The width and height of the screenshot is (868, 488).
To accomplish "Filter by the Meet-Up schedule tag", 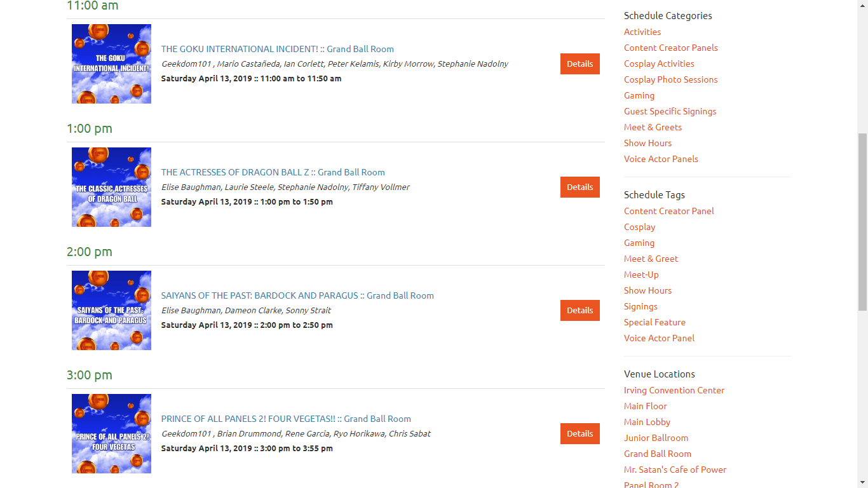I will click(641, 274).
